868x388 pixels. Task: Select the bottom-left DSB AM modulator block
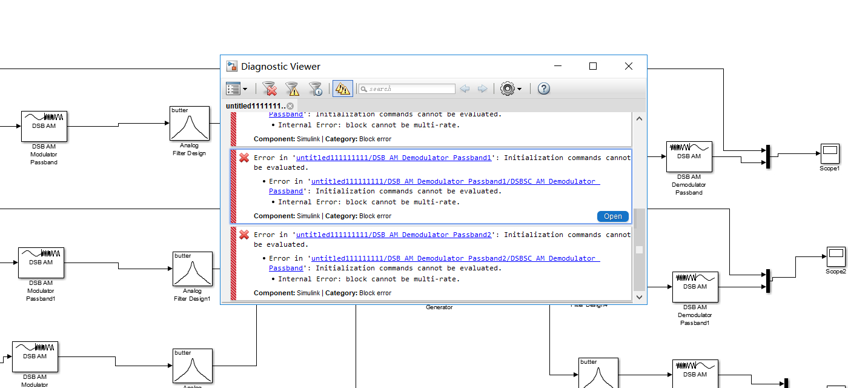click(35, 356)
